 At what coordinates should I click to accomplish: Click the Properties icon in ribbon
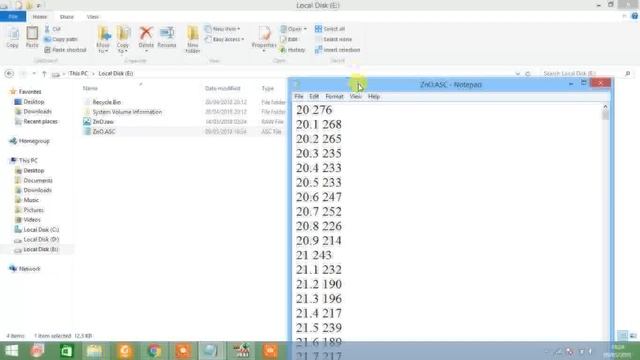point(264,38)
